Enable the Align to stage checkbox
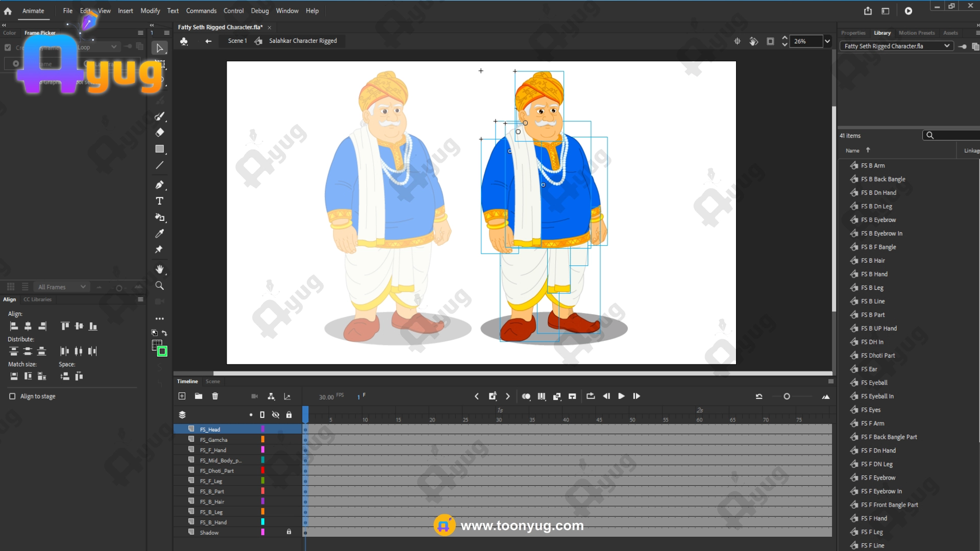Screen dimensions: 980x551 click(x=12, y=396)
